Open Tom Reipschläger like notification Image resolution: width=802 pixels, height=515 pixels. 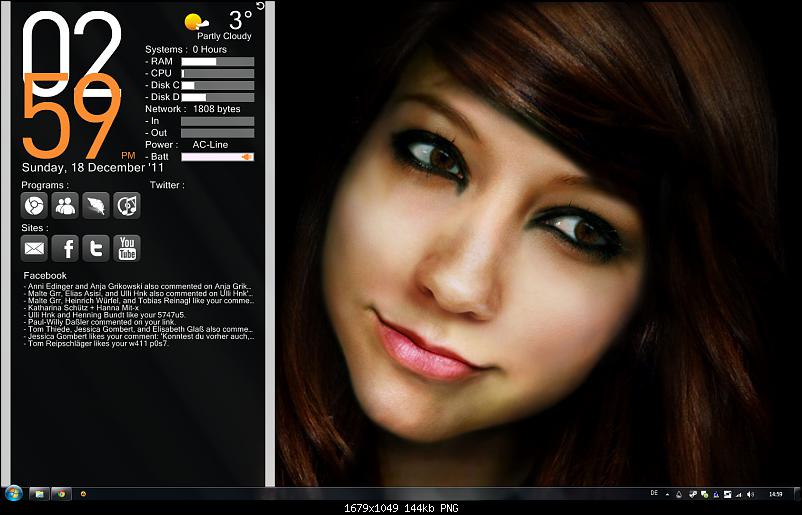pos(100,345)
